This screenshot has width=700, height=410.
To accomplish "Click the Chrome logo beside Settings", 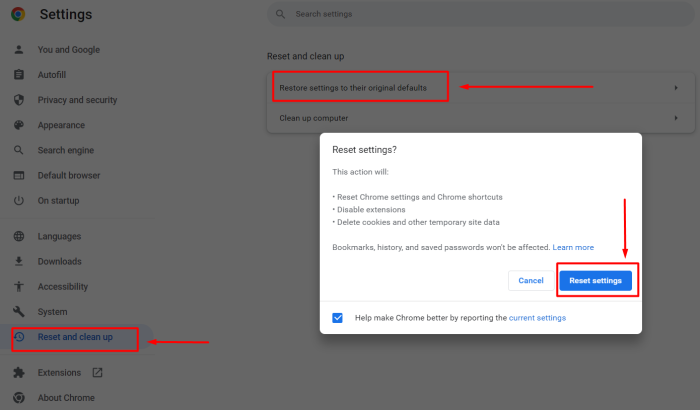I will [18, 14].
